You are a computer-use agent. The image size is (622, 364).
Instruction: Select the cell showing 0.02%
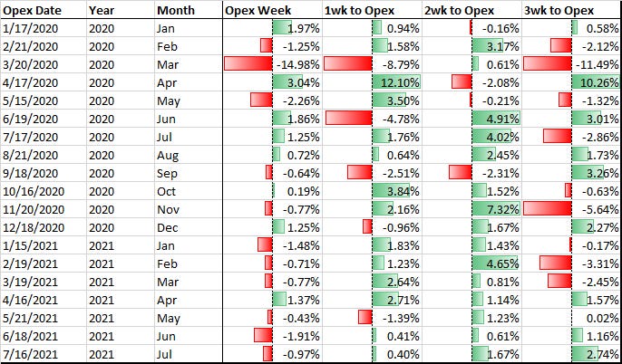[572, 318]
